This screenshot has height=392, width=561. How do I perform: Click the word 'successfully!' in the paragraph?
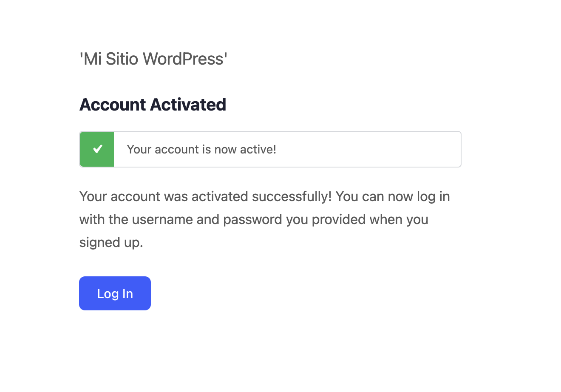(292, 196)
